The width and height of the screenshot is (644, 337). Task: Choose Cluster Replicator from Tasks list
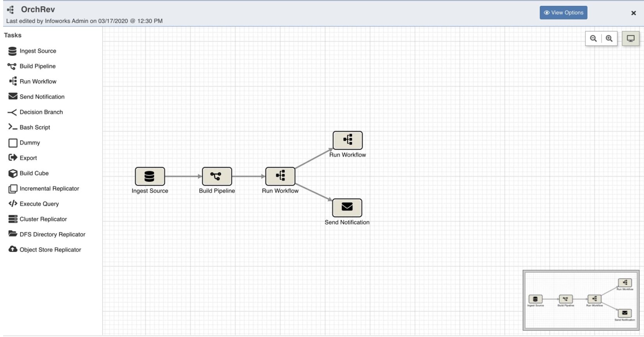43,219
